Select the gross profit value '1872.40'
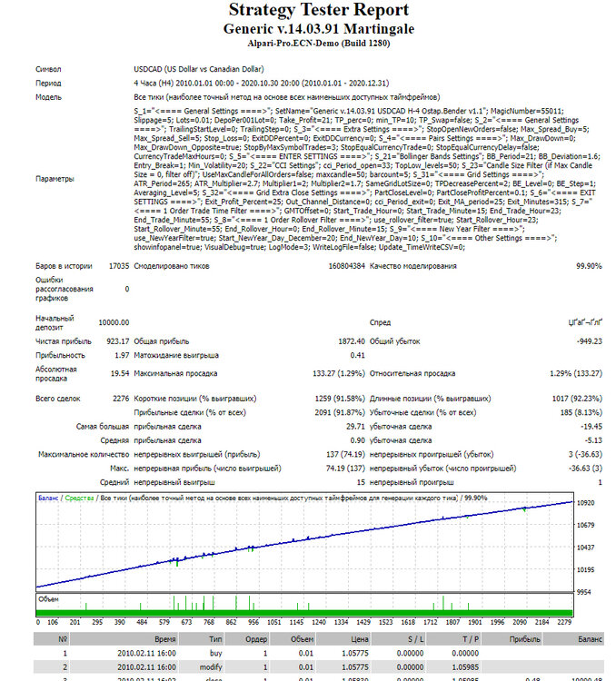Screen dimensions: 616x681 tap(352, 341)
